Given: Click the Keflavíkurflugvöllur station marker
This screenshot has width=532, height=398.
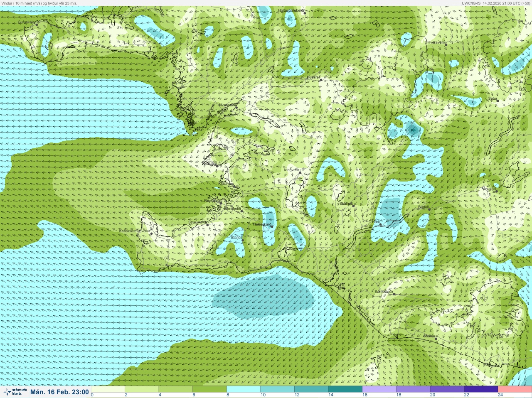Looking at the screenshot, I should point(152,233).
